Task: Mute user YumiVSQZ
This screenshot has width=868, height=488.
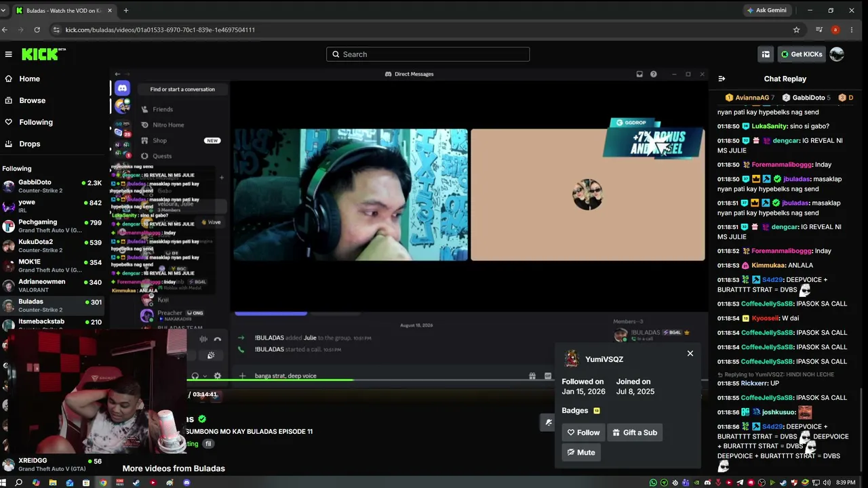Action: point(581,452)
